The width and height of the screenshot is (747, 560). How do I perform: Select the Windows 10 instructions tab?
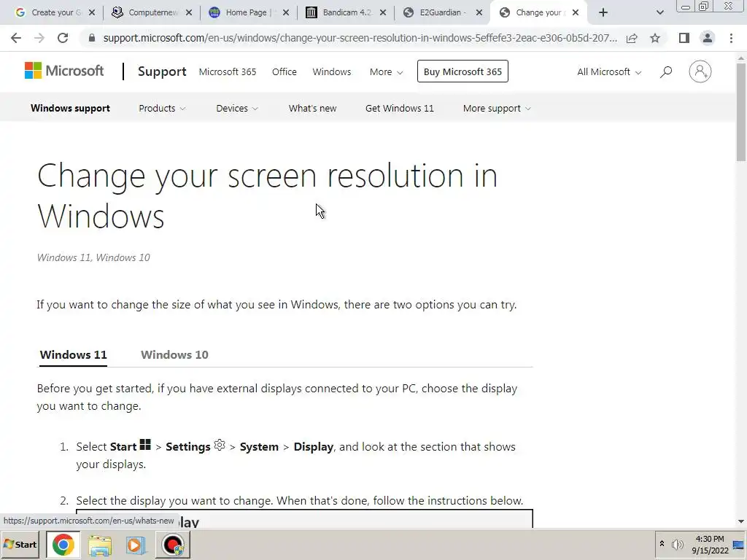click(174, 355)
